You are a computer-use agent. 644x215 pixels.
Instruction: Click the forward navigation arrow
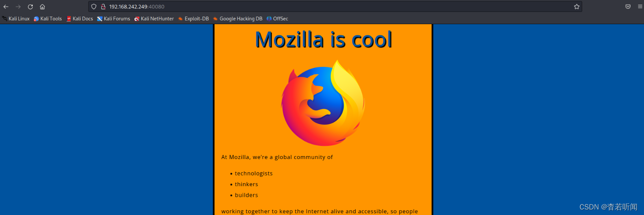click(x=18, y=7)
